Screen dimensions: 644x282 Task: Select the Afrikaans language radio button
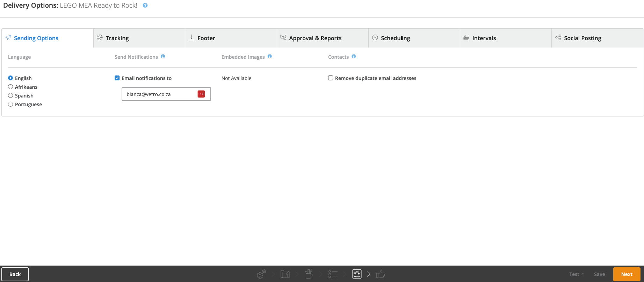10,87
